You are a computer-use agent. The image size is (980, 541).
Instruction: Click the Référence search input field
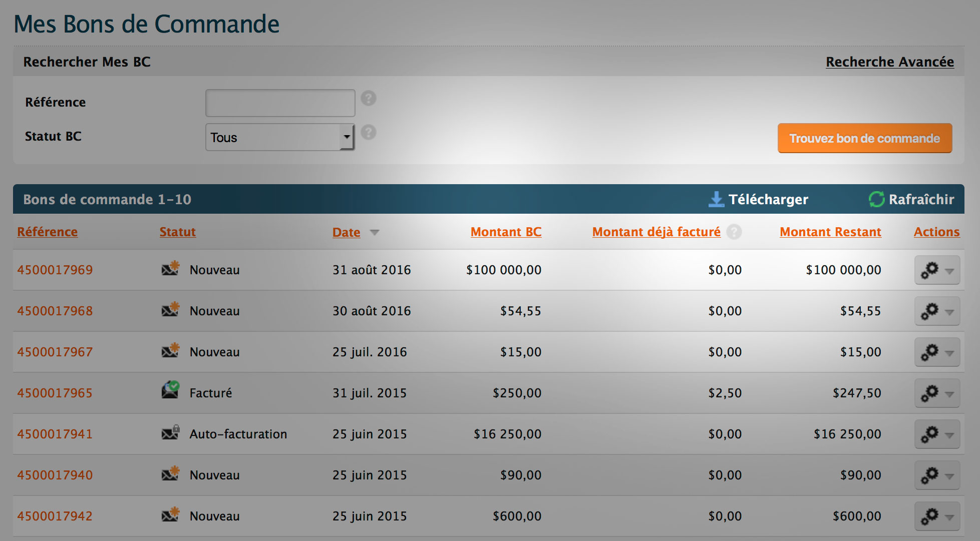point(280,103)
